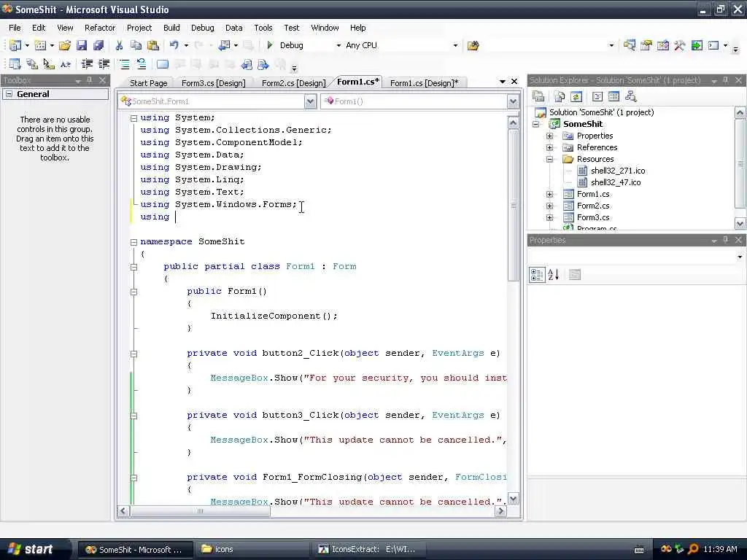Click the Cut scissors icon

point(119,45)
